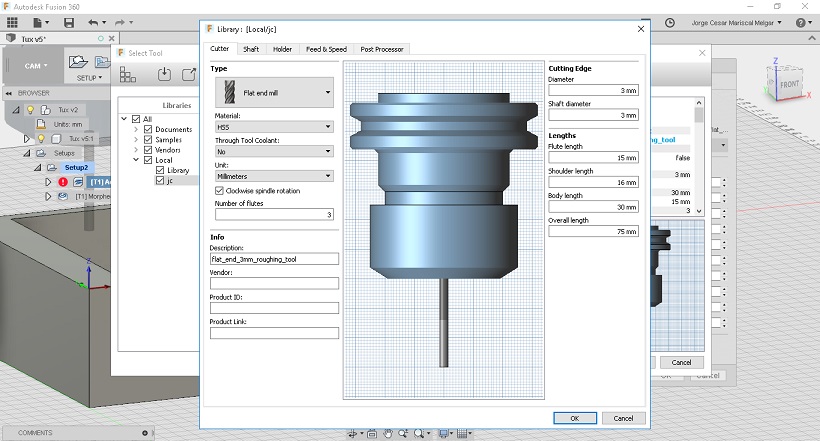Select the Zoom tool with plus sign
Screen dimensions: 820x441
403,434
